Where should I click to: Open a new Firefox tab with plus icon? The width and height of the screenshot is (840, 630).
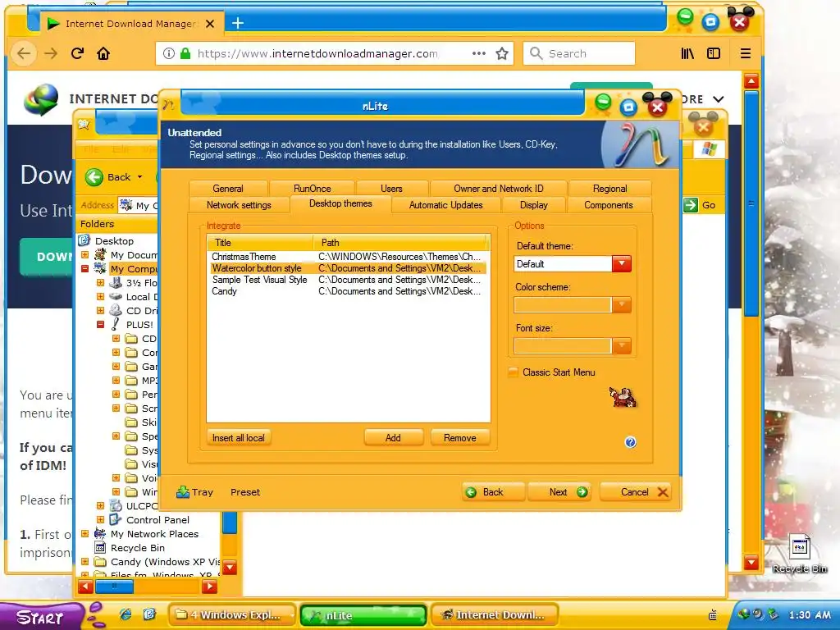[x=238, y=23]
